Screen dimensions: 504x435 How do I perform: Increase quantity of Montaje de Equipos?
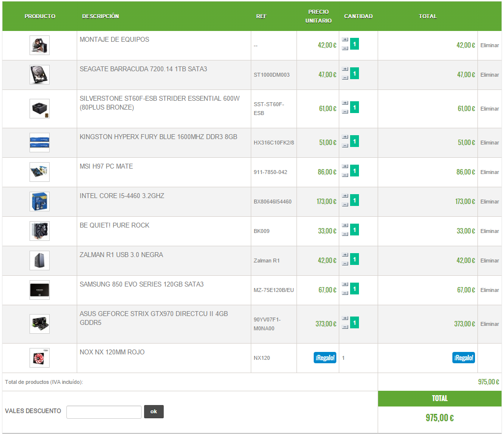[345, 39]
